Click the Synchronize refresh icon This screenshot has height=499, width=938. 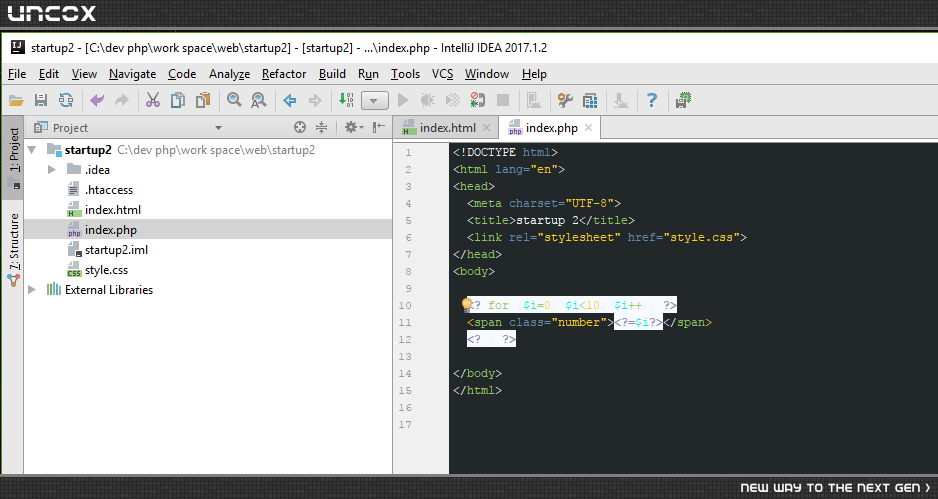click(x=66, y=101)
